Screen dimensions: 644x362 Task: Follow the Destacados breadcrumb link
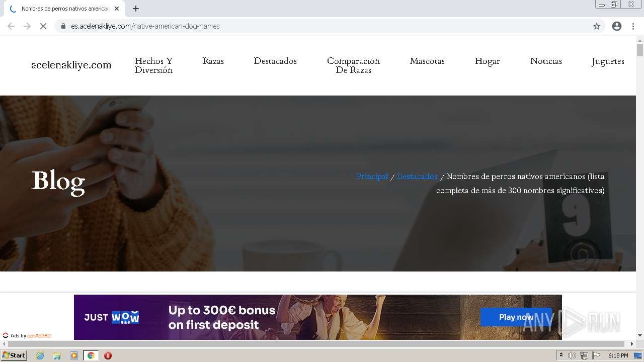(417, 176)
